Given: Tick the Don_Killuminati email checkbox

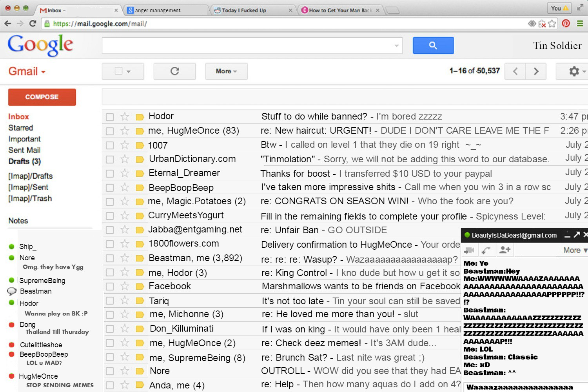Looking at the screenshot, I should click(110, 329).
